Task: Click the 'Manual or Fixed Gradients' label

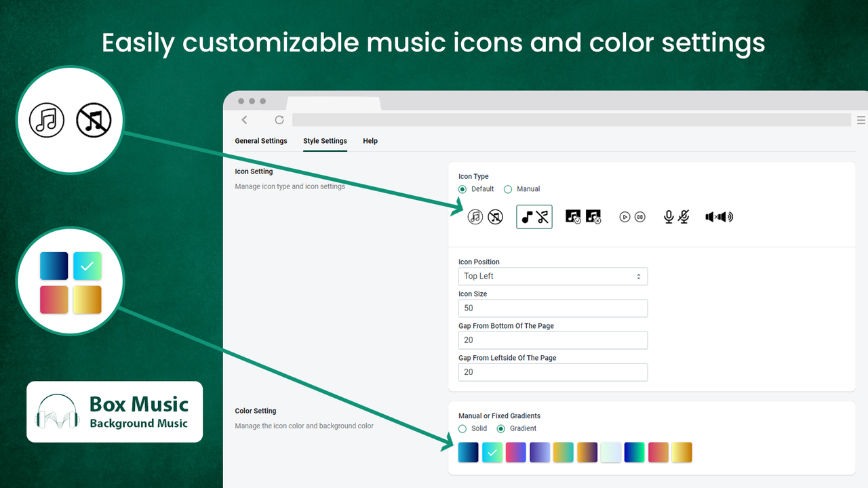Action: [500, 416]
